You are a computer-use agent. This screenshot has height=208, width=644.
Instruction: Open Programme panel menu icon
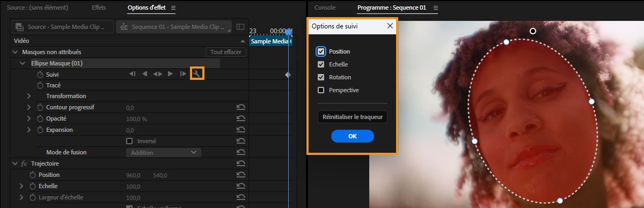click(436, 8)
